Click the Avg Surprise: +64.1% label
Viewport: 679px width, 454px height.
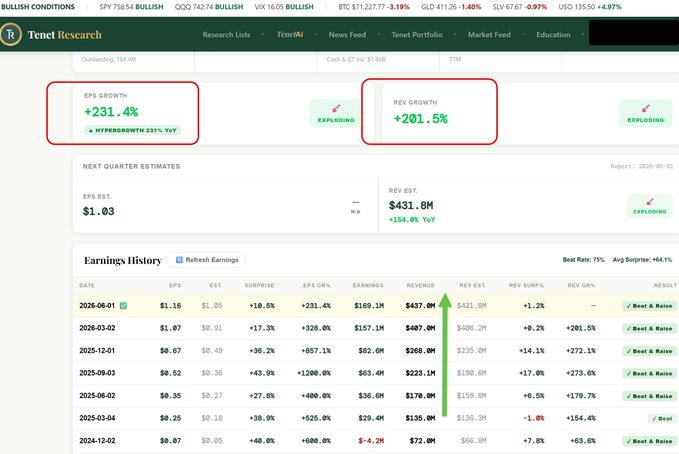642,260
